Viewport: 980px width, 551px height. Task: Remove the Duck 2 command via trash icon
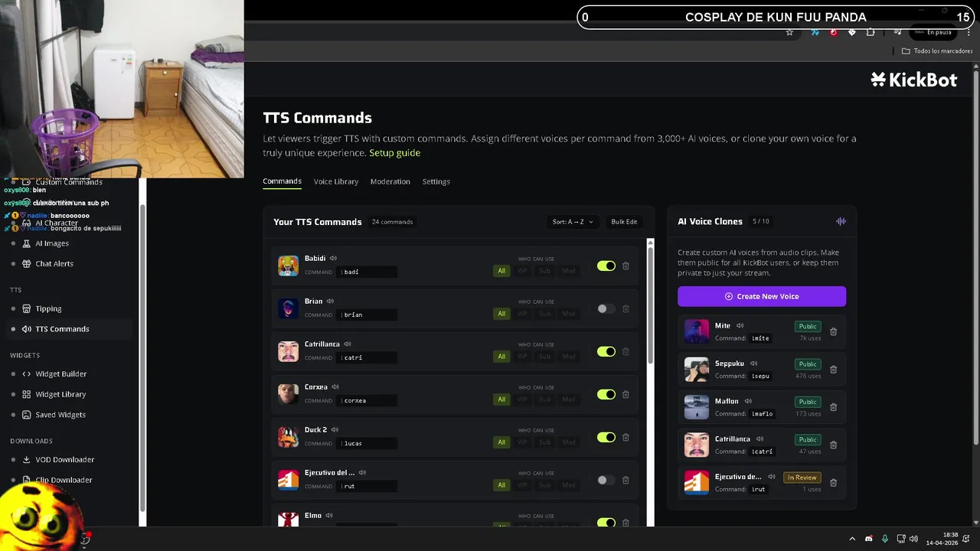626,437
